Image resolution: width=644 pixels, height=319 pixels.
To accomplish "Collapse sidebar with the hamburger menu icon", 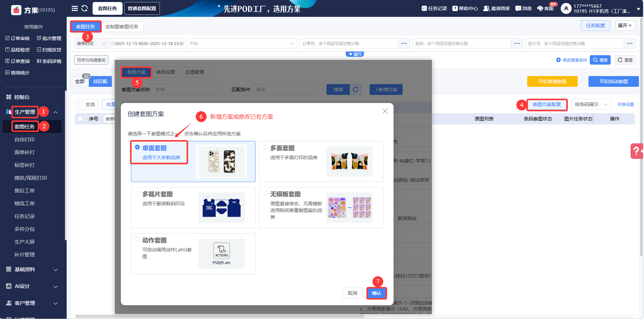I will point(75,8).
